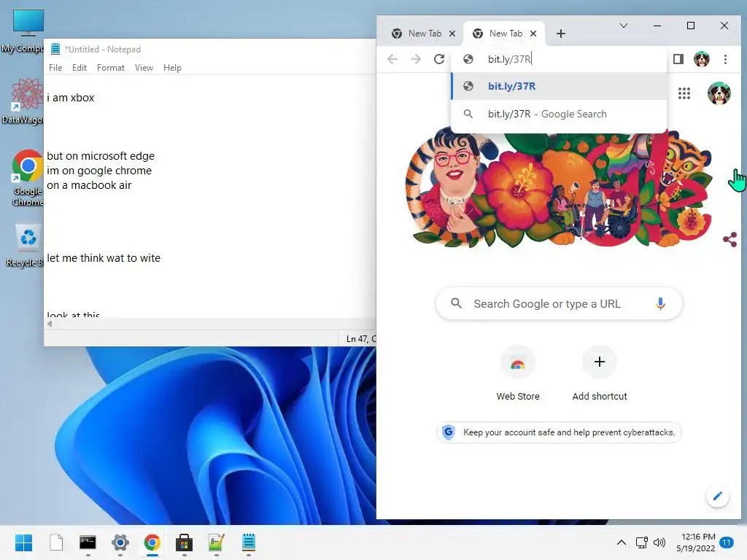This screenshot has width=747, height=560.
Task: Open Chrome's three-dot menu
Action: (x=725, y=59)
